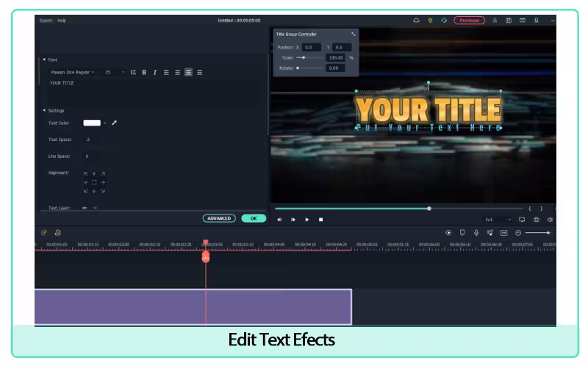Click the Scale 100.00 value field

(x=336, y=58)
